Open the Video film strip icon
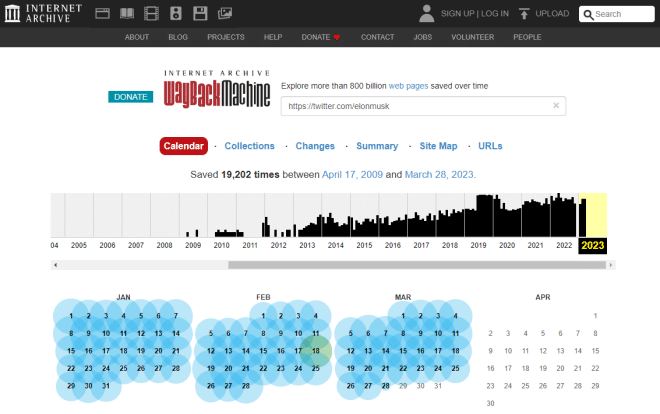The height and width of the screenshot is (414, 660). point(151,13)
